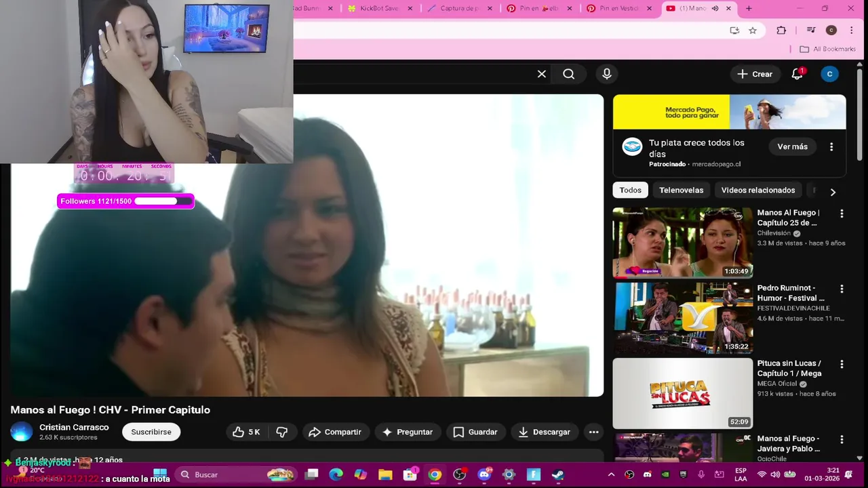Viewport: 868px width, 488px height.
Task: Open Chrome media controls icon
Action: coord(811,30)
